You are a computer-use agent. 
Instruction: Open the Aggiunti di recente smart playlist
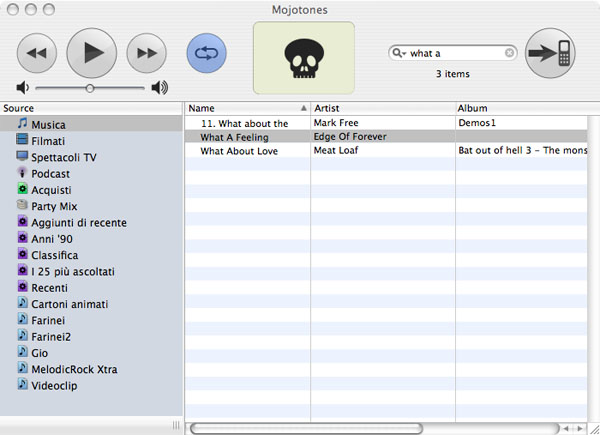(91, 223)
